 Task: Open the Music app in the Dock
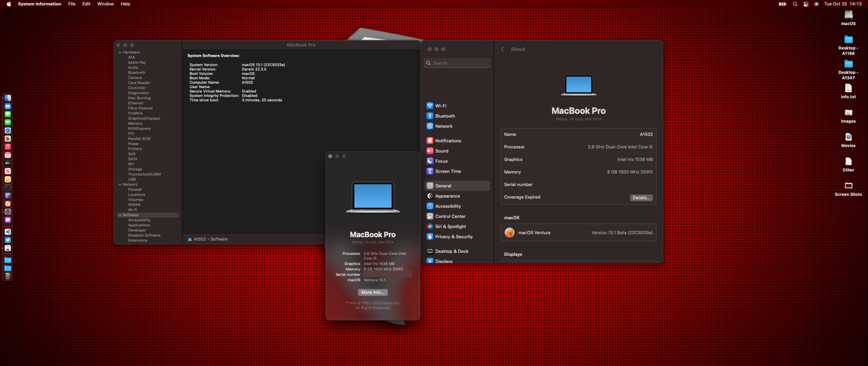click(8, 147)
